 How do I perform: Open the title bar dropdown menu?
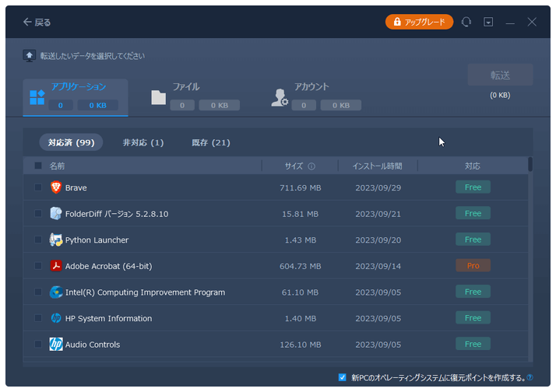point(488,23)
